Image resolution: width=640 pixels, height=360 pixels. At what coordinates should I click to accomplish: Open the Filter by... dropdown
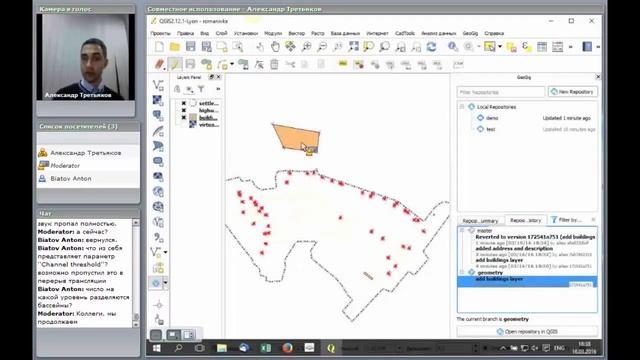coord(568,220)
